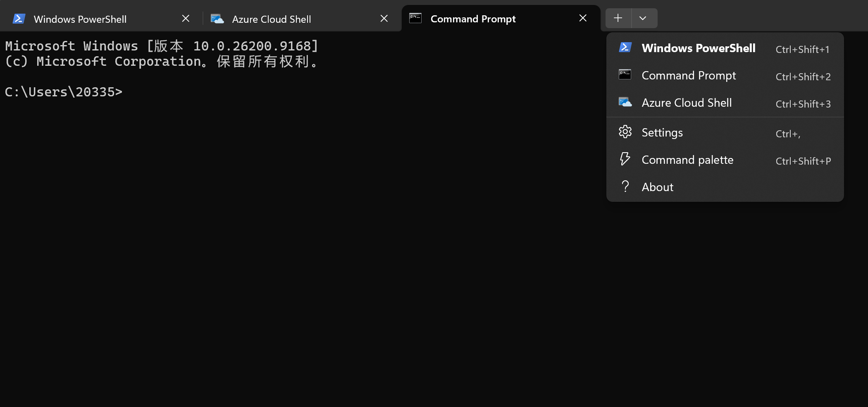Open the About menu entry
This screenshot has height=407, width=868.
pos(725,187)
